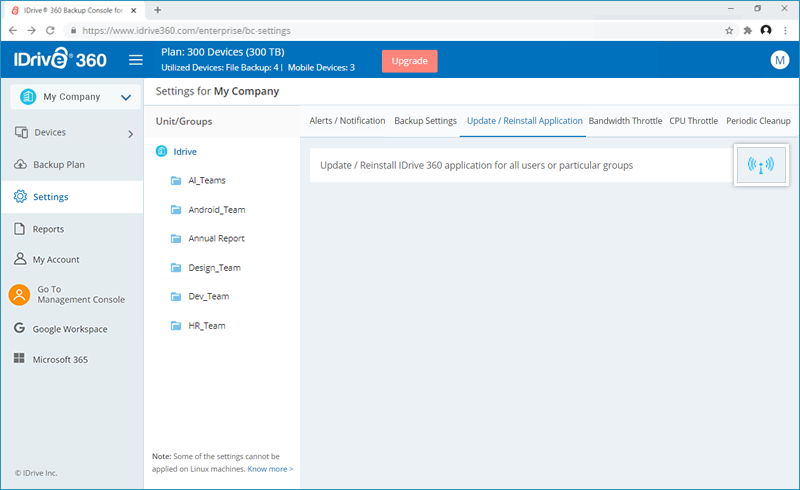This screenshot has height=490, width=800.
Task: Toggle the hamburger menu icon
Action: point(136,60)
